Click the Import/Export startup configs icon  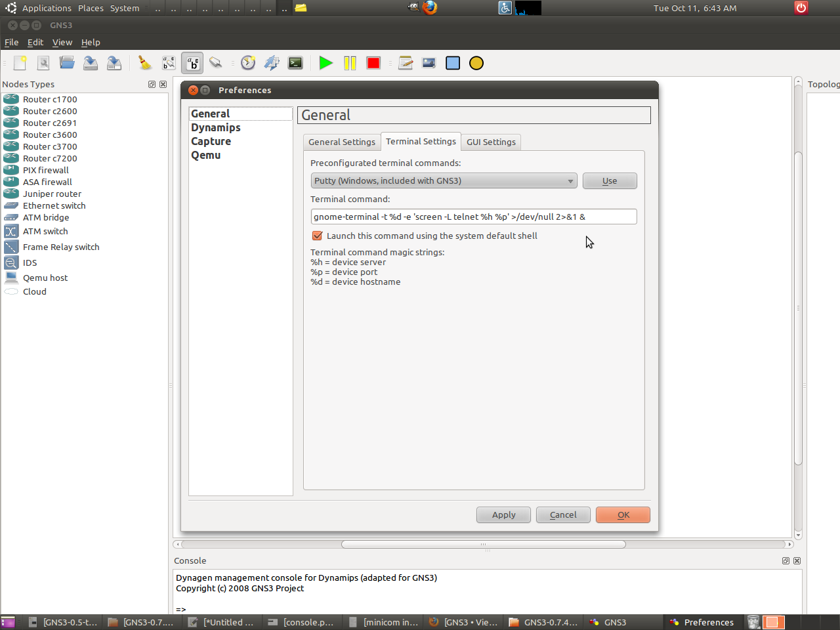[x=272, y=63]
